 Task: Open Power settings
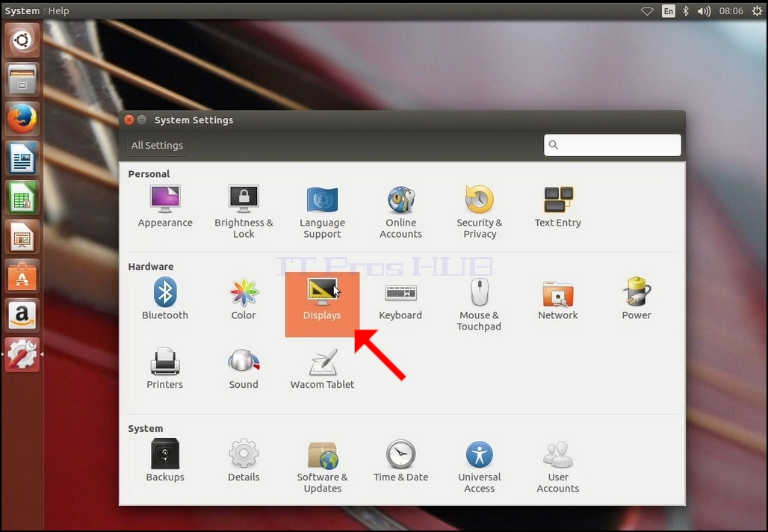coord(637,299)
